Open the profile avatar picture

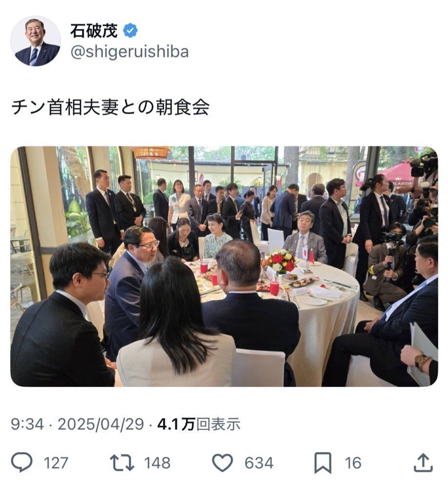[x=35, y=41]
